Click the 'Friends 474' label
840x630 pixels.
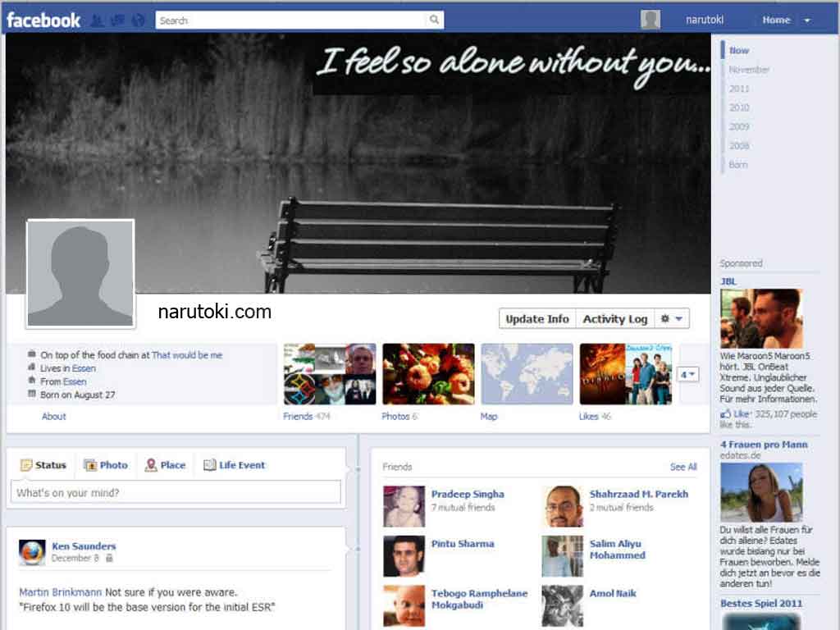click(x=307, y=417)
